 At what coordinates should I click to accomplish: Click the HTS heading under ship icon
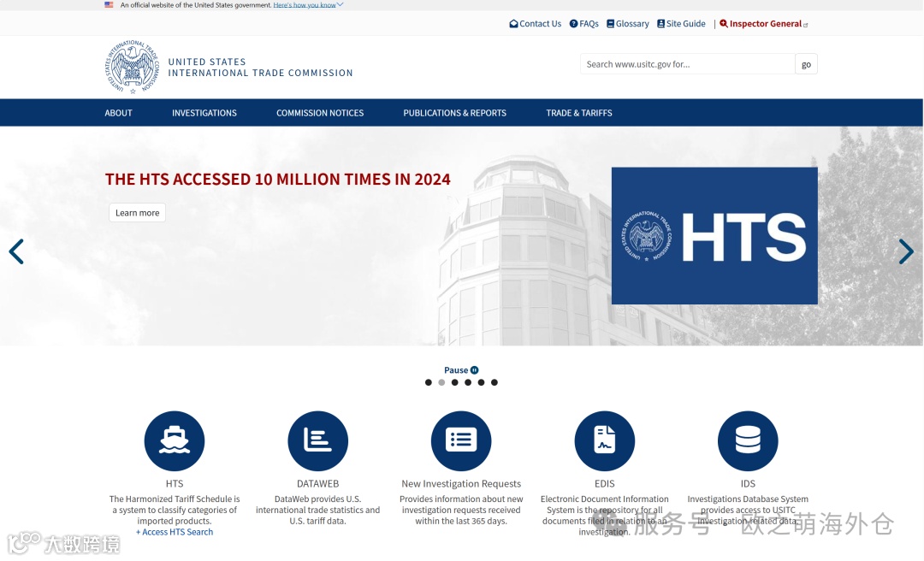[x=175, y=484]
